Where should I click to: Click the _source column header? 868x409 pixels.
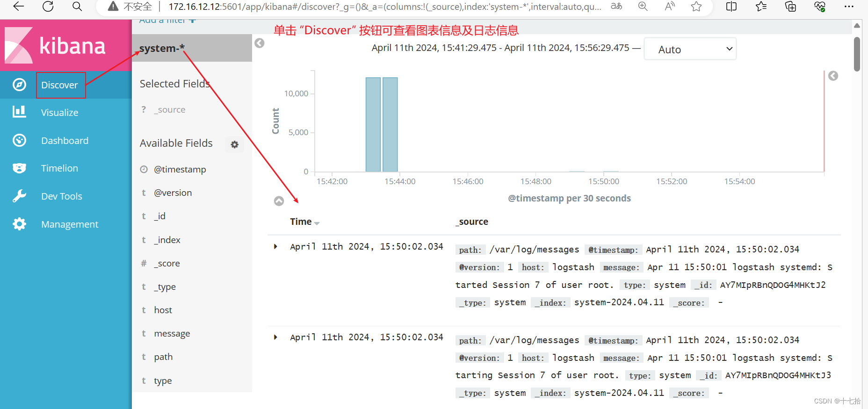coord(471,222)
